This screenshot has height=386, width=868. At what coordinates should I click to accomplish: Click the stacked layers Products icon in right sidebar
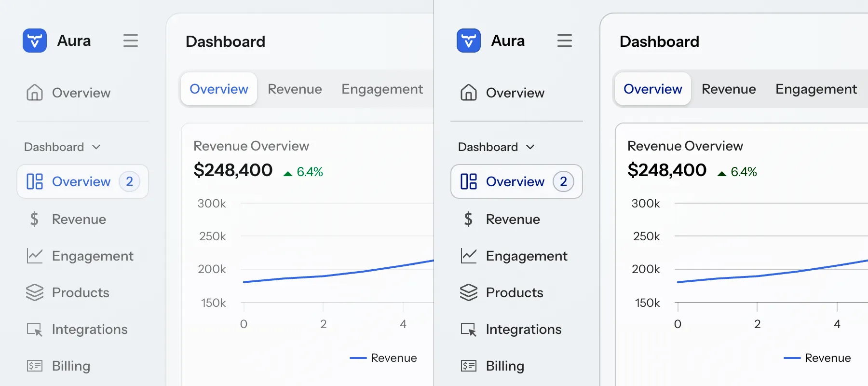pyautogui.click(x=469, y=292)
